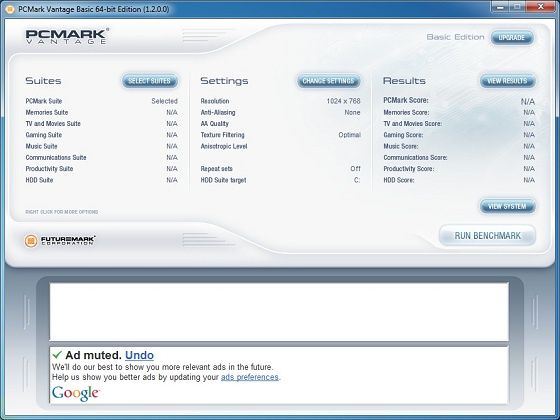Open the ads preferences link
Screen dimensions: 560x420
250,377
